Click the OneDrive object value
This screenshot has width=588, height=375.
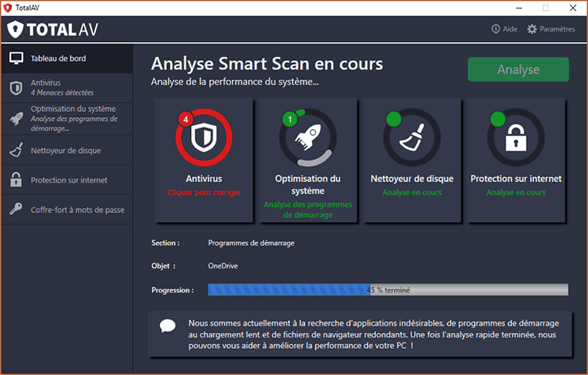point(222,265)
